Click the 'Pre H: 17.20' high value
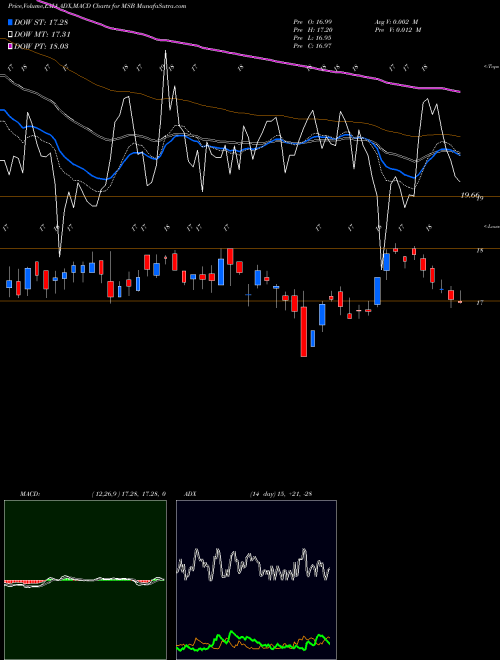 pos(312,29)
